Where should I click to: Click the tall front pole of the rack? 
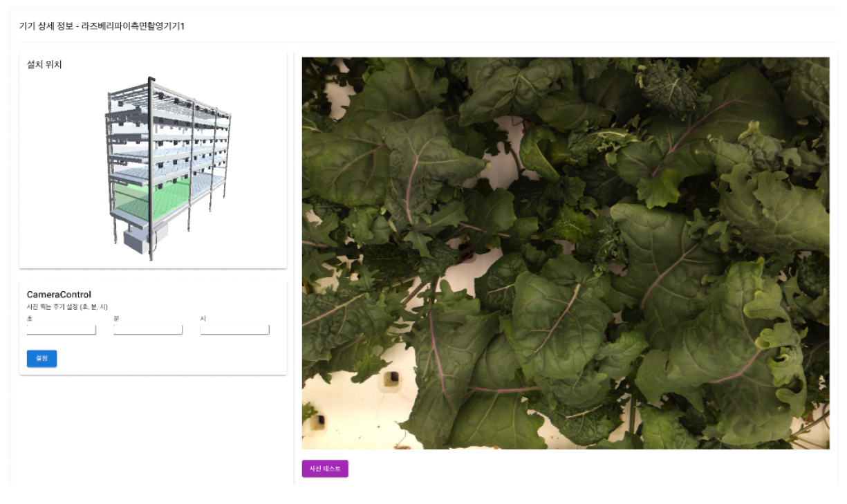[x=151, y=168]
